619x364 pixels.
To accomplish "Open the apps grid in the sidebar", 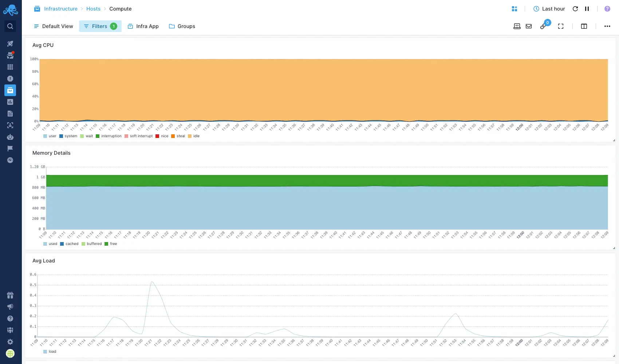I will click(x=10, y=67).
